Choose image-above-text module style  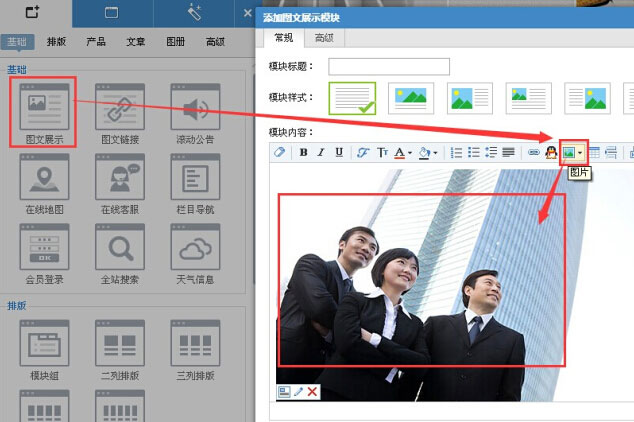(411, 98)
